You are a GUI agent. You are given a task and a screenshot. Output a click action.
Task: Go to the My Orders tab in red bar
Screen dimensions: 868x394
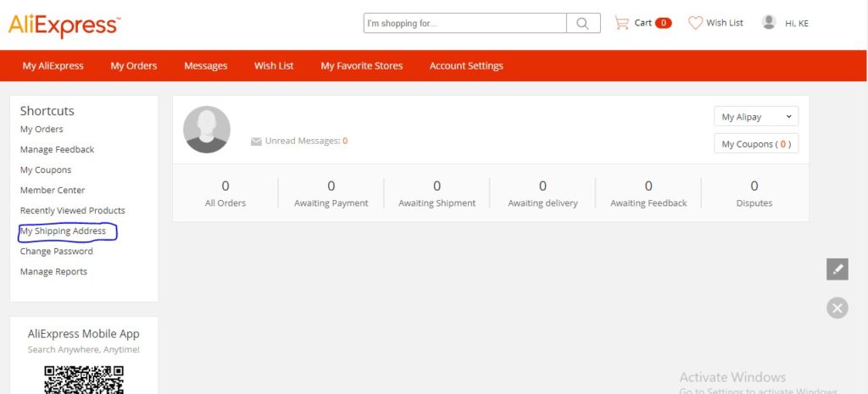point(133,66)
